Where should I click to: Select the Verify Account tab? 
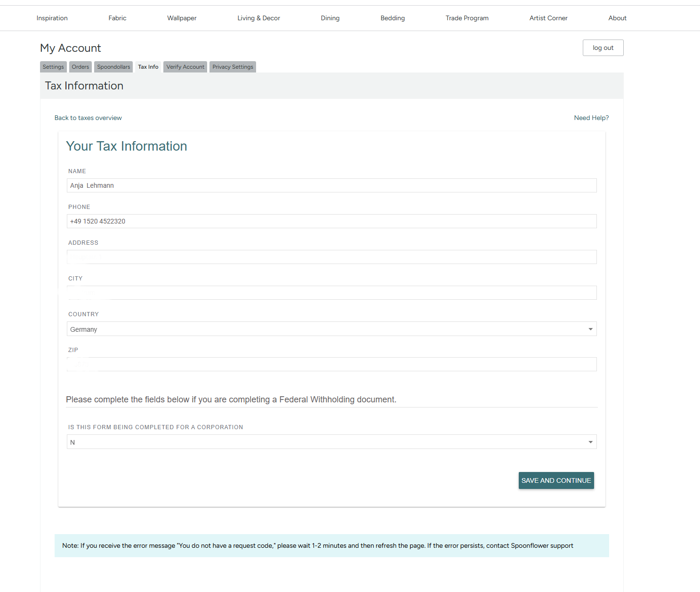pyautogui.click(x=185, y=67)
